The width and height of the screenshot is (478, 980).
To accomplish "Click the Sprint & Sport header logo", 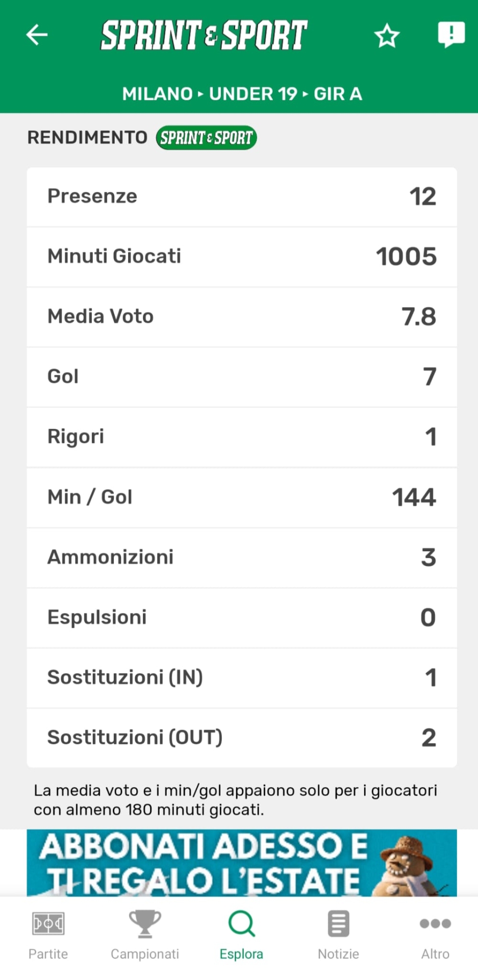I will tap(204, 35).
